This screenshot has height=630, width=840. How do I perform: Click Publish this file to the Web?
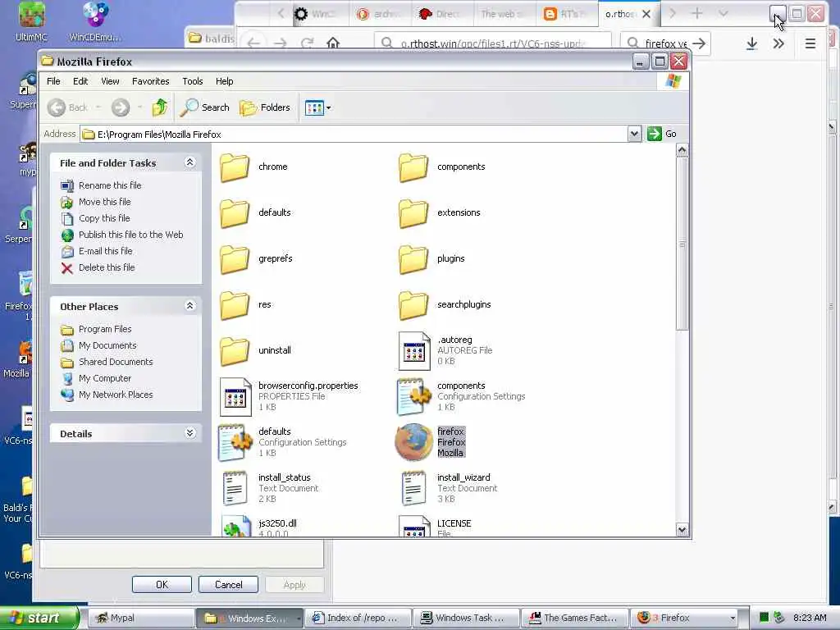[x=130, y=235]
